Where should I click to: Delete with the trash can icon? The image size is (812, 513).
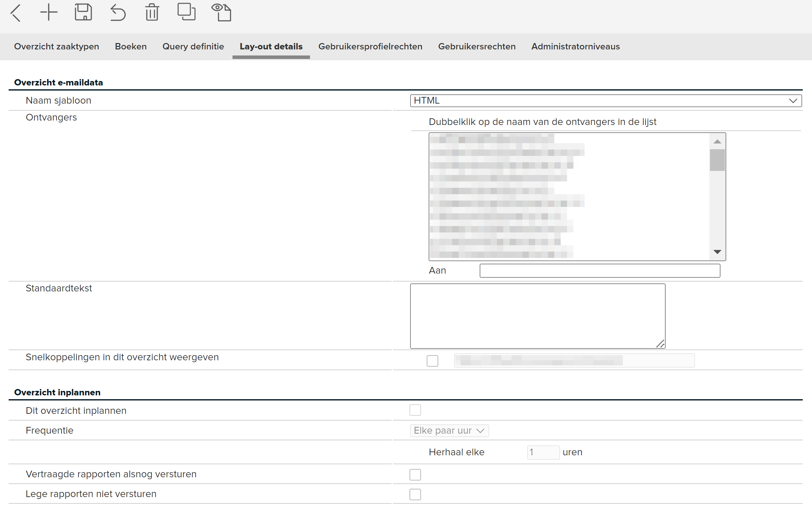(x=152, y=12)
